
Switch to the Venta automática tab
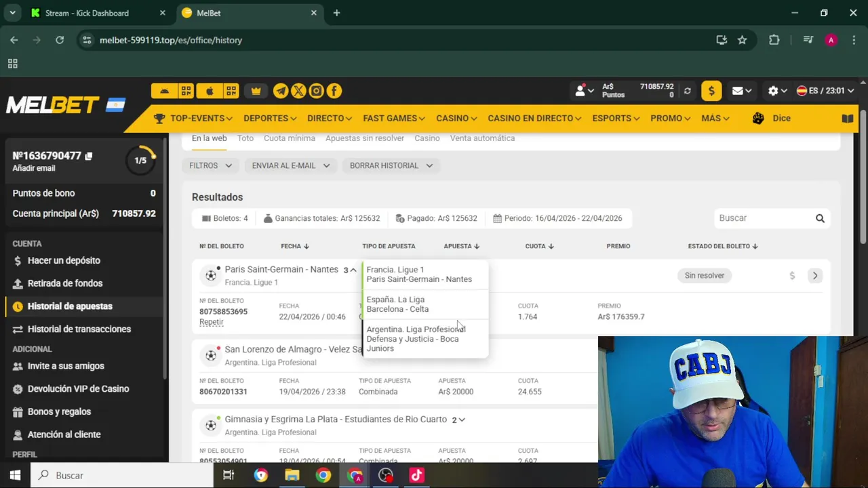[482, 138]
